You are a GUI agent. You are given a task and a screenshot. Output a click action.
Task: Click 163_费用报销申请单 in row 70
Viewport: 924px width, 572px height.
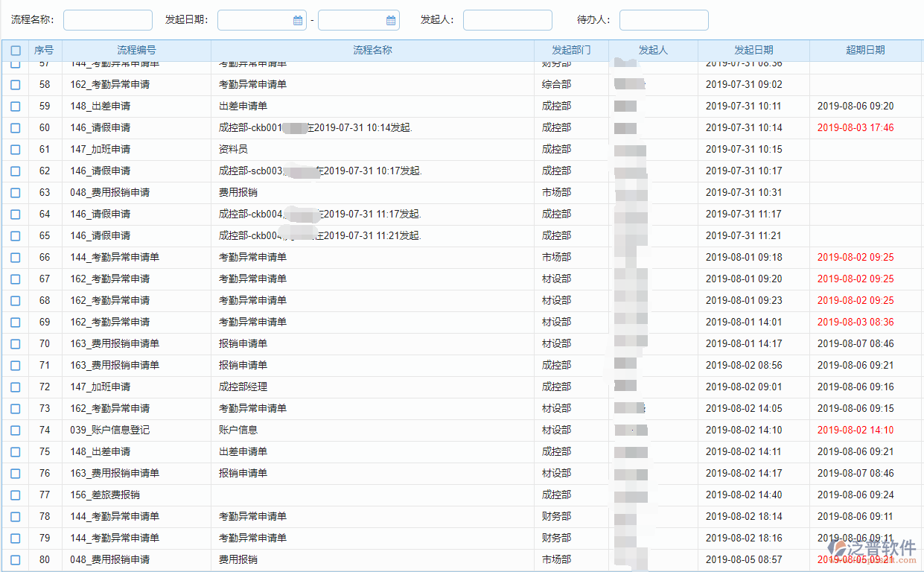(x=115, y=344)
